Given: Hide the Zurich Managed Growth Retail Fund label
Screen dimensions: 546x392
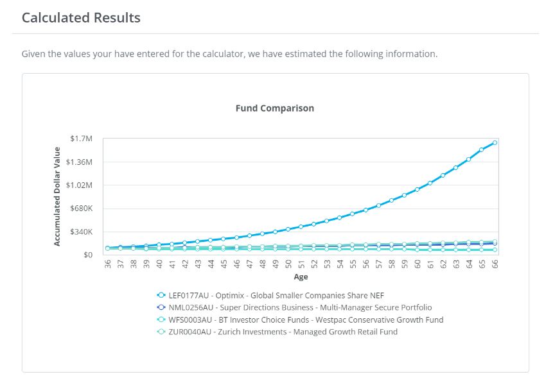Looking at the screenshot, I should (283, 332).
